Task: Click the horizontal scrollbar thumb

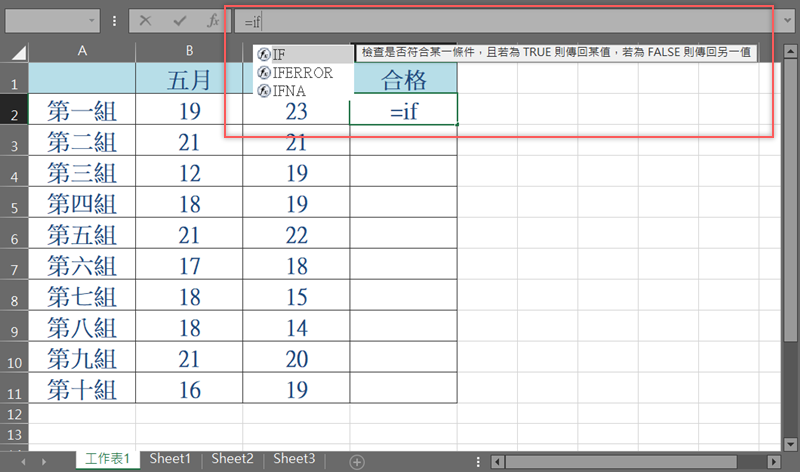Action: point(620,462)
